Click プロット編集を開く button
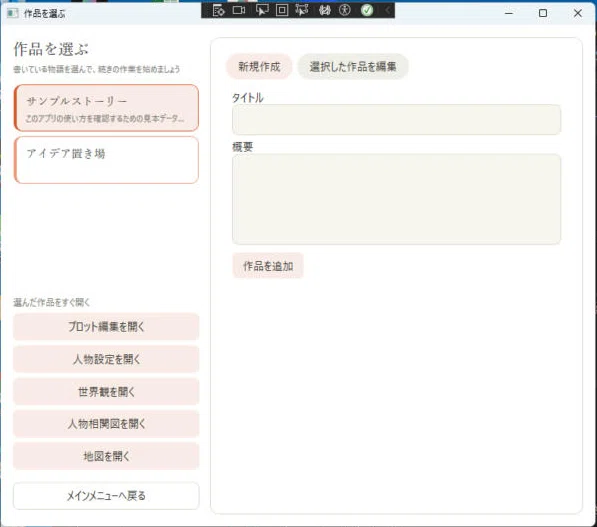 tap(106, 327)
